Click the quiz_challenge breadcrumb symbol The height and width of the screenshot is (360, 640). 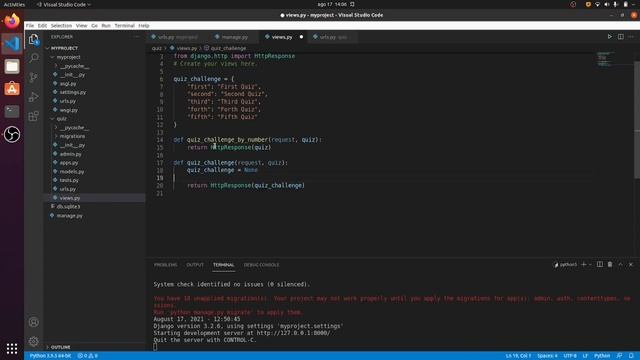coord(228,48)
